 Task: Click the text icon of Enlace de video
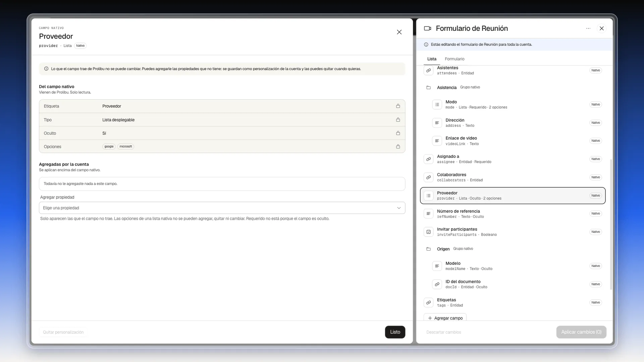pyautogui.click(x=437, y=141)
